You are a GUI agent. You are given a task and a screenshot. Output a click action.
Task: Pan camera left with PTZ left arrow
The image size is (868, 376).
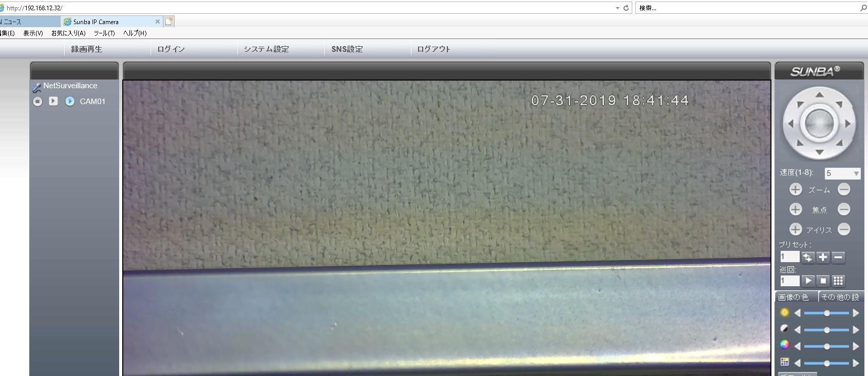pyautogui.click(x=790, y=124)
